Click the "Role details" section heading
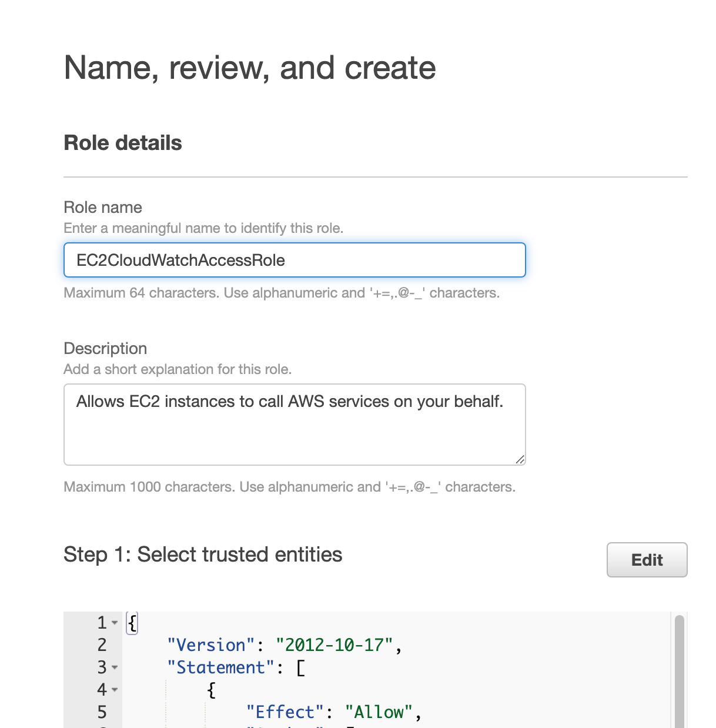This screenshot has width=716, height=728. tap(123, 143)
